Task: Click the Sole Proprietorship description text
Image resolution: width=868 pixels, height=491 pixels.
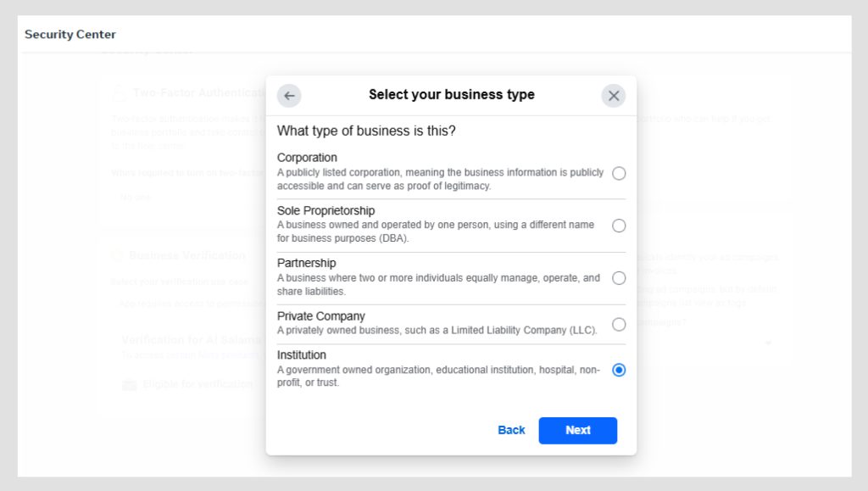Action: coord(436,232)
